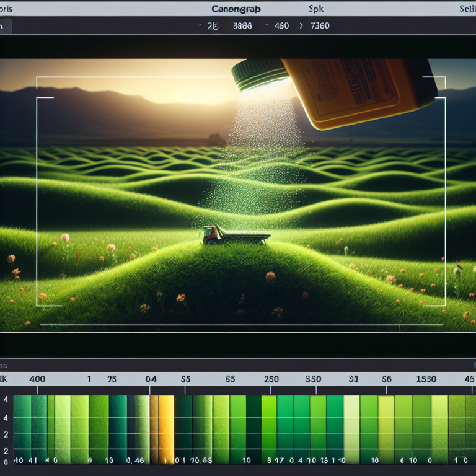This screenshot has height=476, width=476.
Task: Pick the bright yellow color swatch
Action: (x=166, y=430)
